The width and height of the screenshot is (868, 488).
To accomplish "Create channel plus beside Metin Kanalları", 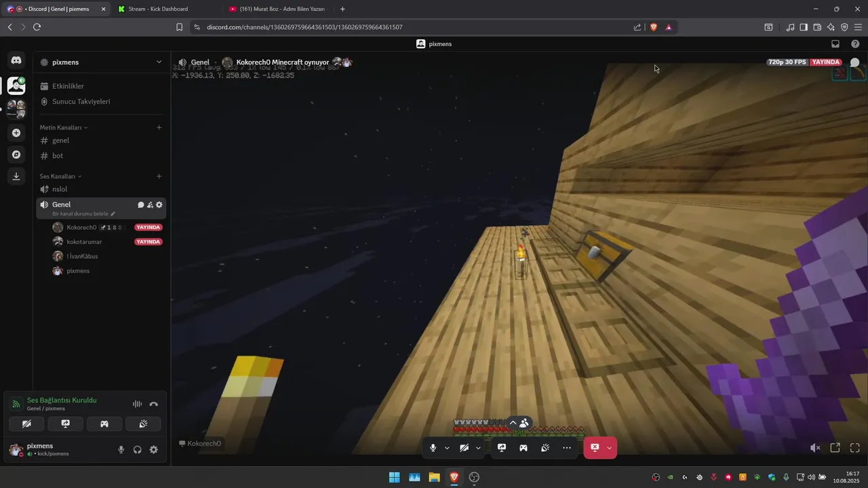I will click(x=159, y=127).
